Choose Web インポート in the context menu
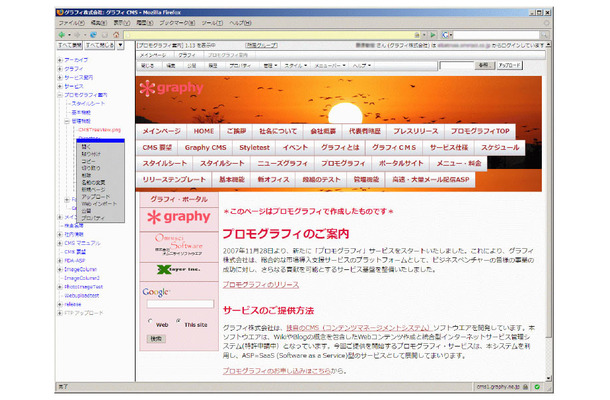The width and height of the screenshot is (610, 400). pos(100,204)
